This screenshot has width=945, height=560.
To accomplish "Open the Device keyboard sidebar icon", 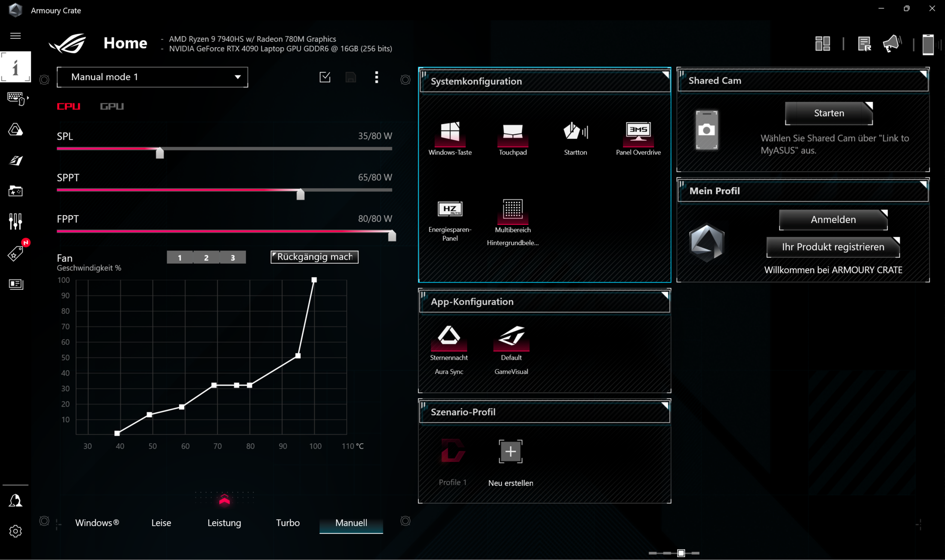I will 16,98.
